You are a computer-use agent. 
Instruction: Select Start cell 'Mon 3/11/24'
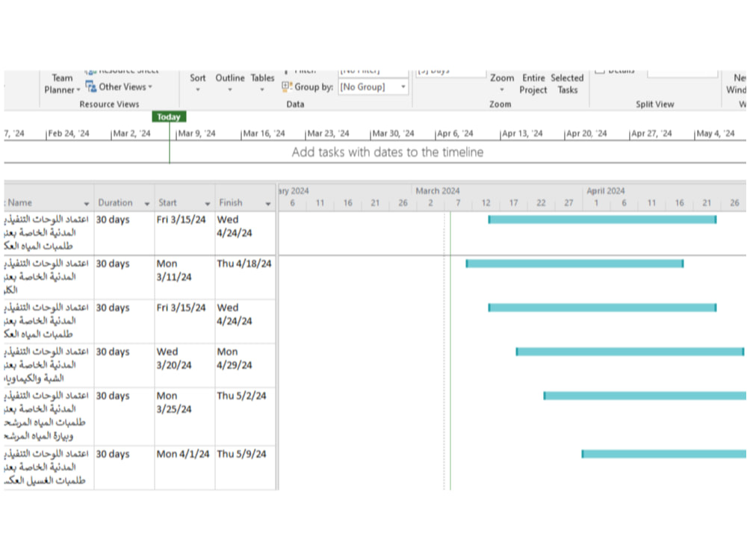point(185,277)
